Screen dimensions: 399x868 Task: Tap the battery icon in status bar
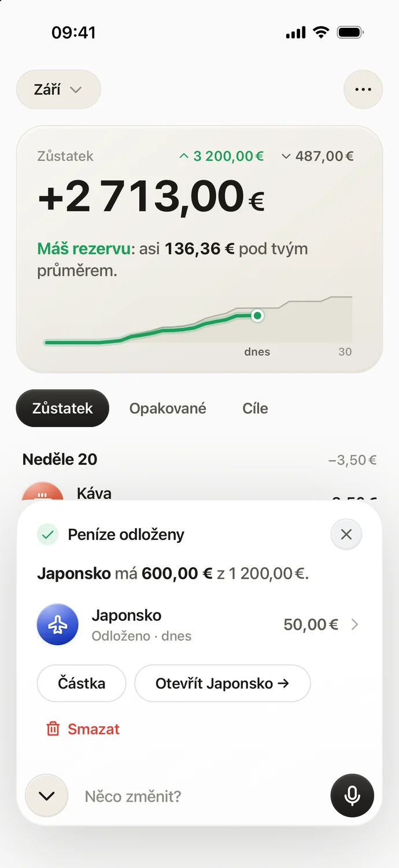pos(351,32)
